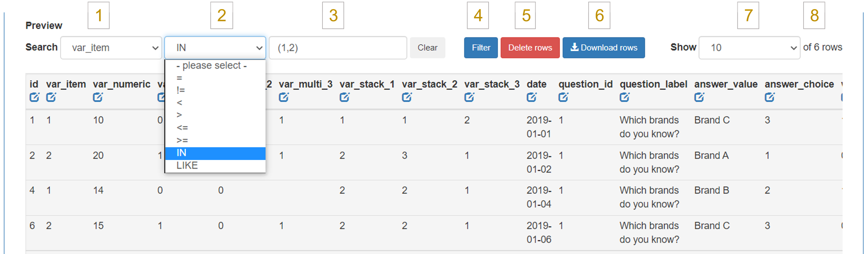The height and width of the screenshot is (254, 868).
Task: Click edit icon under var_numeric column
Action: [x=98, y=98]
